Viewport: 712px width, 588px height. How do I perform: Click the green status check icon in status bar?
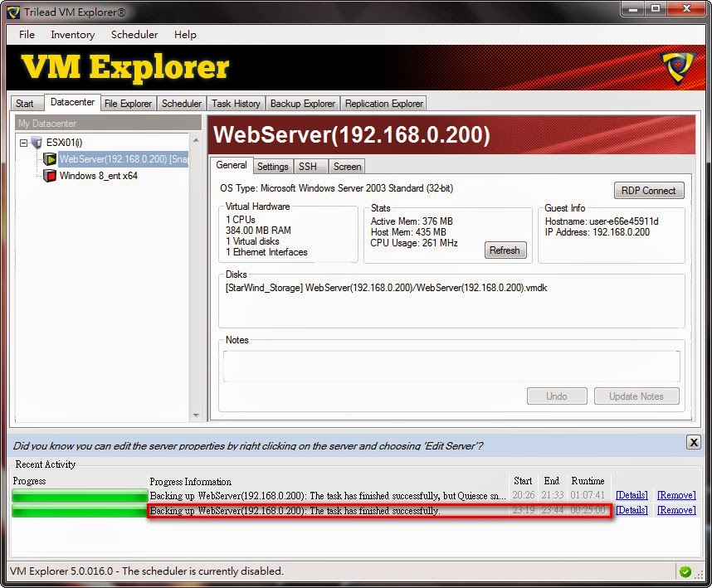(685, 571)
